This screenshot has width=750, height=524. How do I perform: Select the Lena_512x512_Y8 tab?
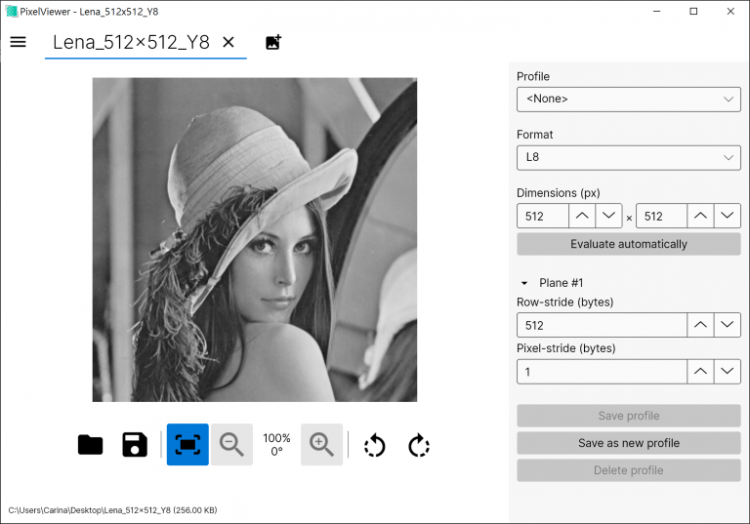coord(131,42)
